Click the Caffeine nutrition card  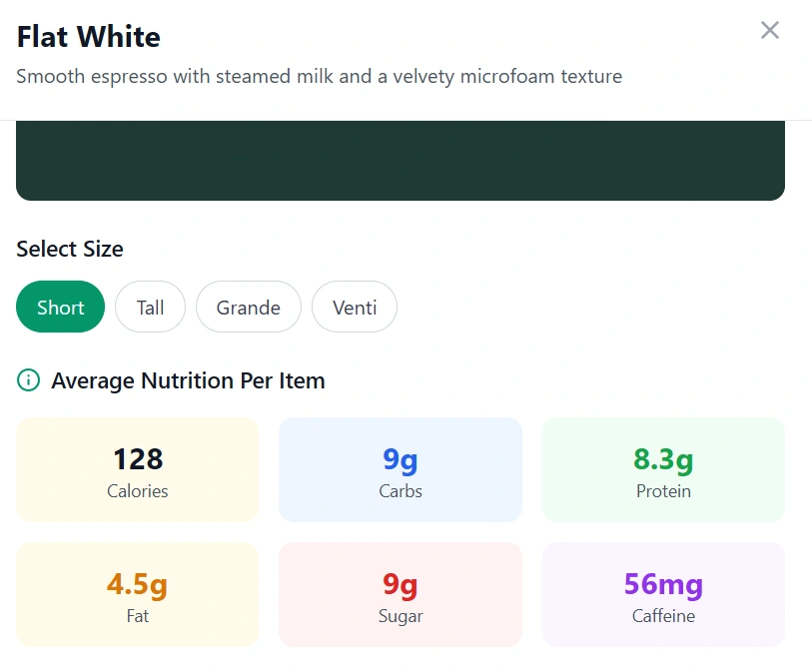tap(662, 594)
